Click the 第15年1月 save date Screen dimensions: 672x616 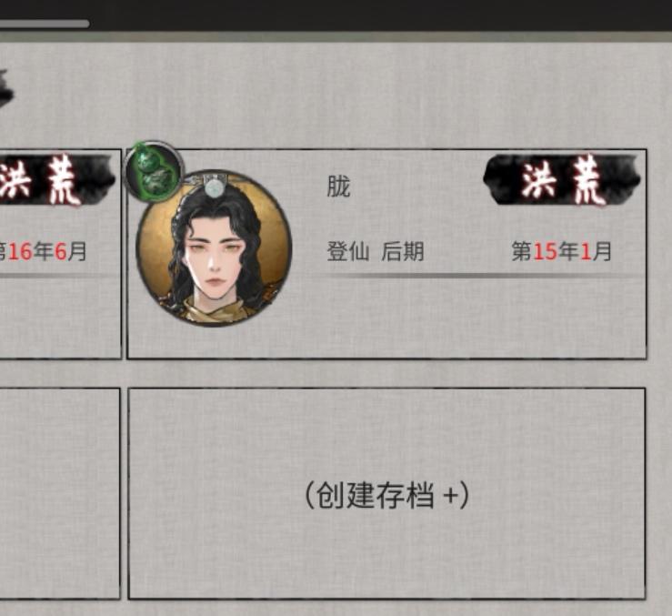tap(561, 251)
